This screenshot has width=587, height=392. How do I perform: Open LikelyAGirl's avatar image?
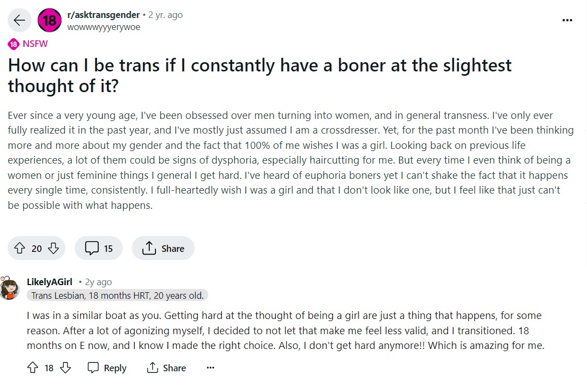[x=9, y=288]
